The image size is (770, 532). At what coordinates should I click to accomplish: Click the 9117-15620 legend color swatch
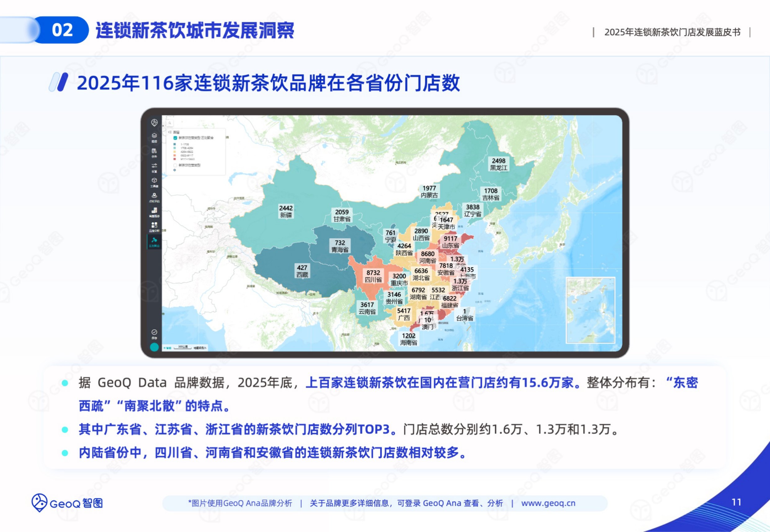(175, 159)
